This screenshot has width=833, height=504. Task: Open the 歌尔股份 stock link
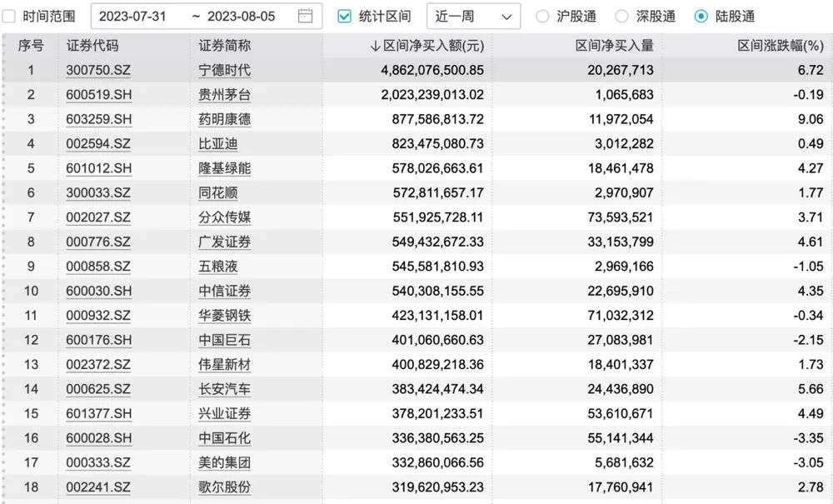click(224, 487)
